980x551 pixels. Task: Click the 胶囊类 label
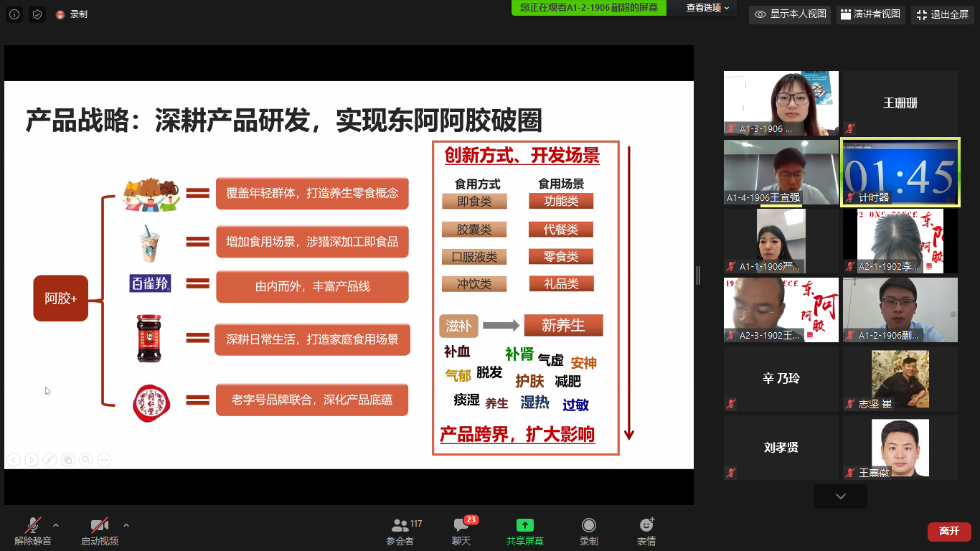(474, 230)
